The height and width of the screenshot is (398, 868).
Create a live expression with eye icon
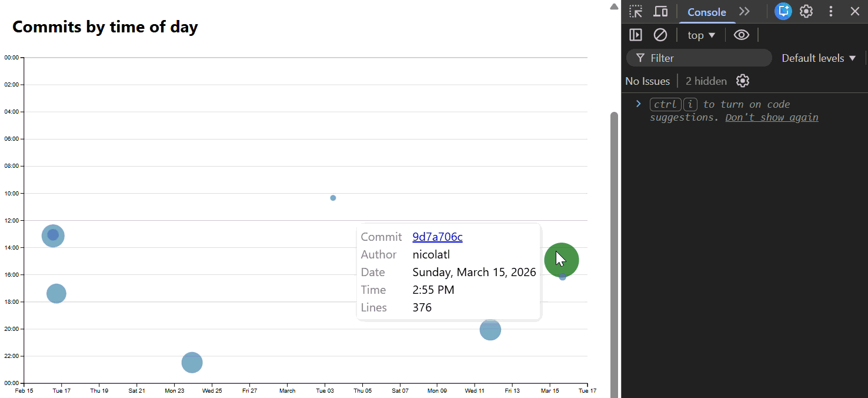point(742,35)
